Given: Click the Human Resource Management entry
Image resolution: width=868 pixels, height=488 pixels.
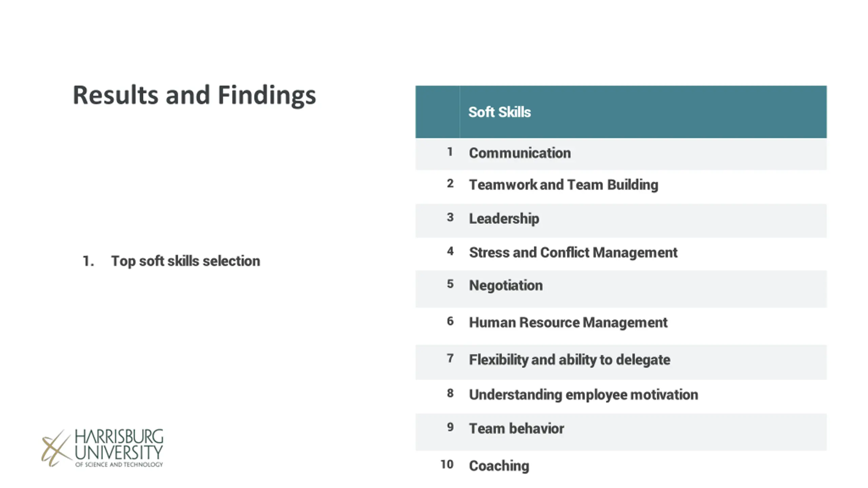Looking at the screenshot, I should [568, 323].
